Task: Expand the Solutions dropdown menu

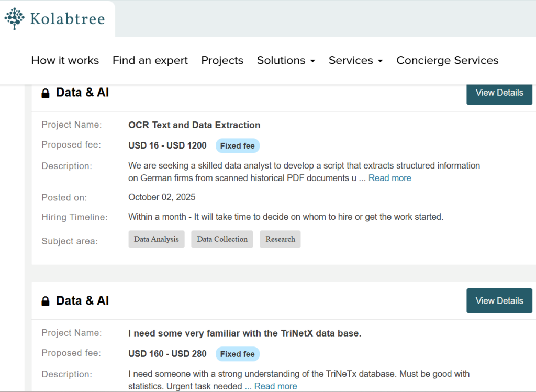Action: click(286, 61)
